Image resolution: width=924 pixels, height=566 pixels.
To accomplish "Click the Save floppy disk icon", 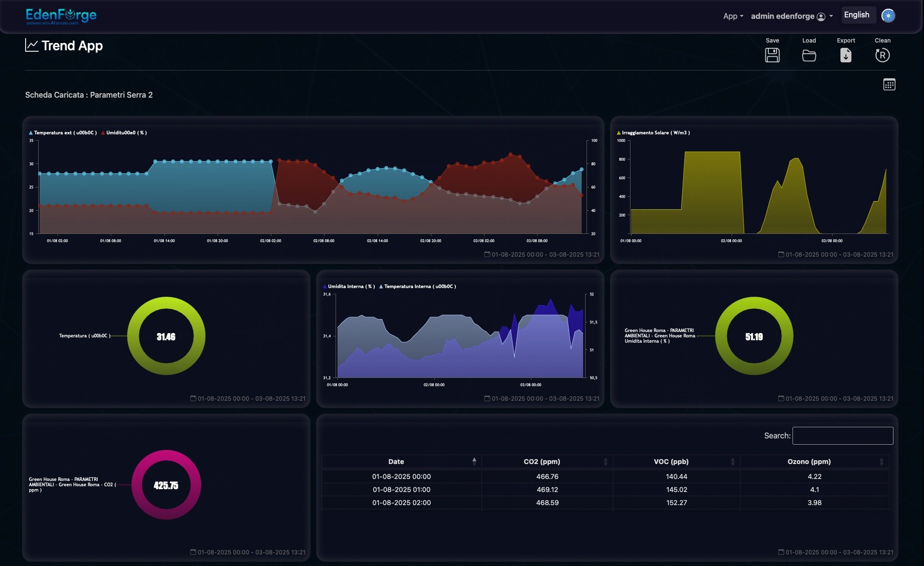I will (772, 55).
